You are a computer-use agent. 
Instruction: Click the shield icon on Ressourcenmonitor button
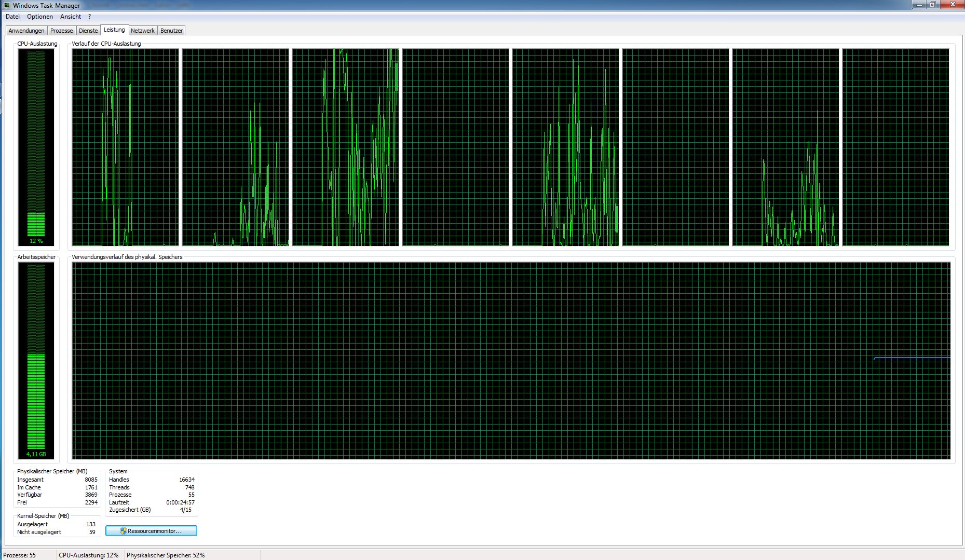click(x=123, y=531)
